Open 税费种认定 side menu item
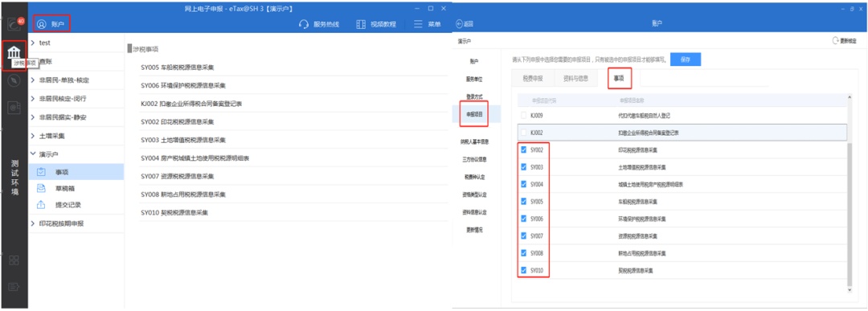 click(x=474, y=177)
